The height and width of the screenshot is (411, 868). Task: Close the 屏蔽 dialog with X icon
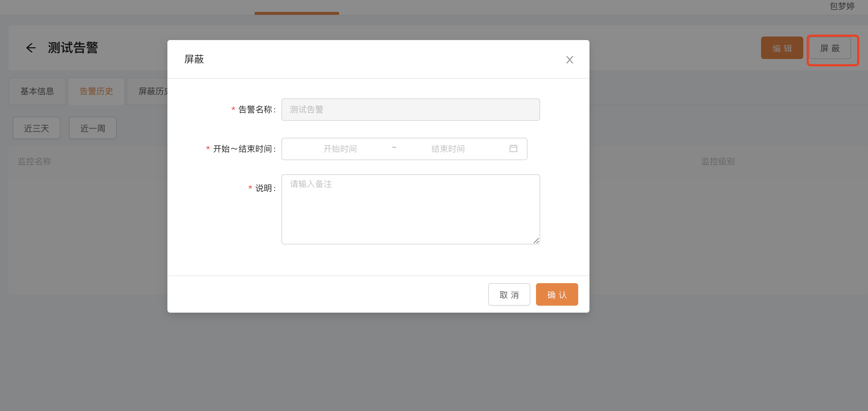[569, 60]
